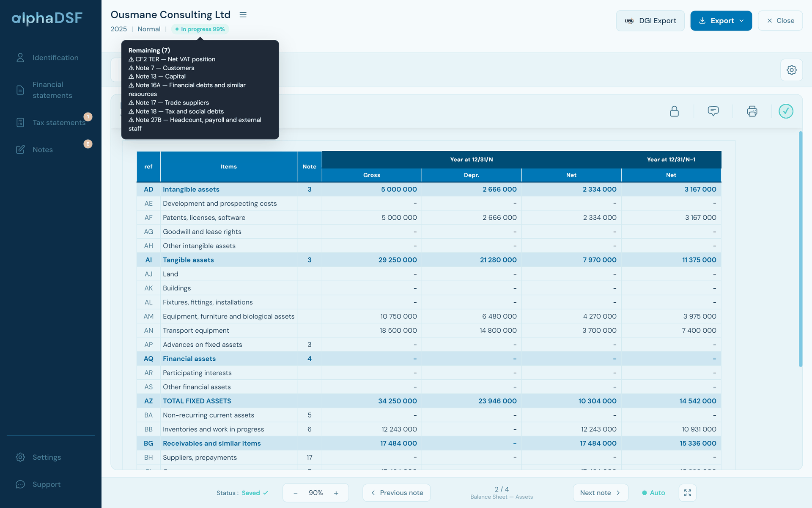The height and width of the screenshot is (508, 812).
Task: Click the DGI Export button
Action: (650, 21)
